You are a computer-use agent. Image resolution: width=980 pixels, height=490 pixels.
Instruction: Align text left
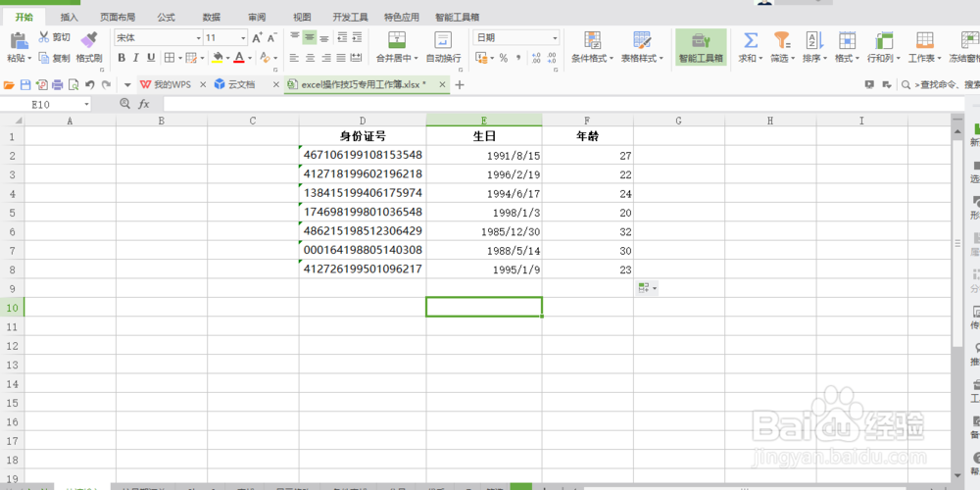pyautogui.click(x=294, y=58)
